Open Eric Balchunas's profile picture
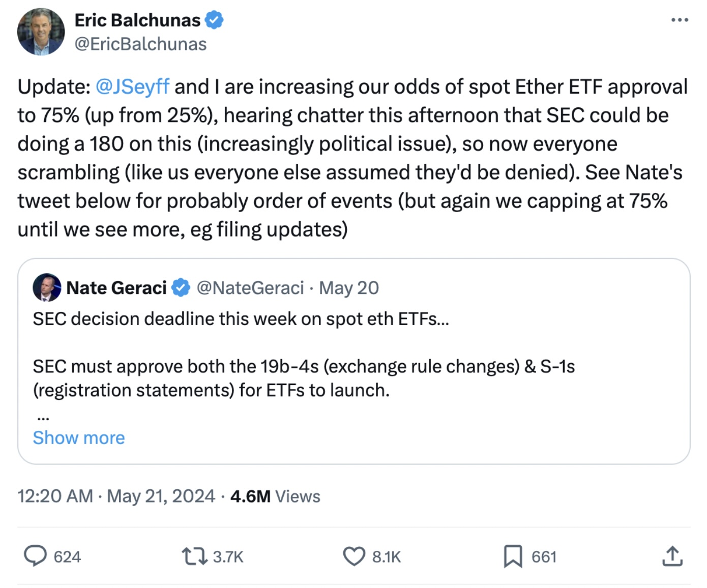The width and height of the screenshot is (707, 588). point(41,32)
